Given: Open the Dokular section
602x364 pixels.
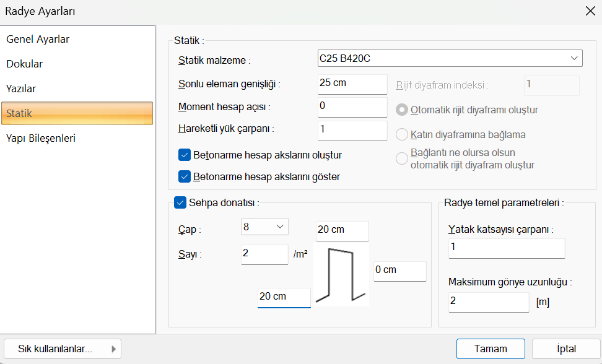Looking at the screenshot, I should (25, 64).
